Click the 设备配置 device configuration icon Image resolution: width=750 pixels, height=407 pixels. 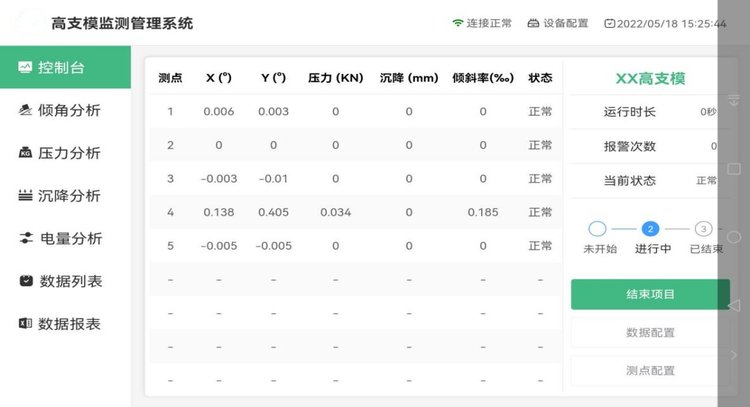tap(533, 23)
